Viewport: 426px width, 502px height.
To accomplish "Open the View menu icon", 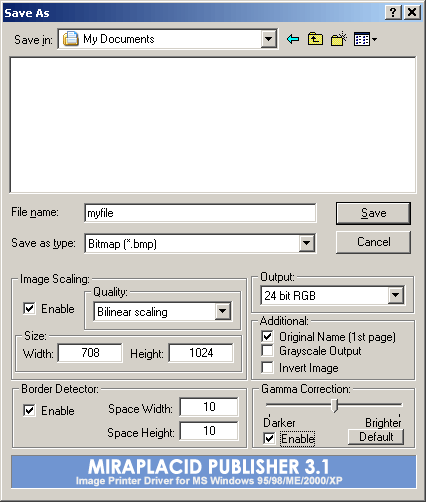I will pyautogui.click(x=365, y=39).
